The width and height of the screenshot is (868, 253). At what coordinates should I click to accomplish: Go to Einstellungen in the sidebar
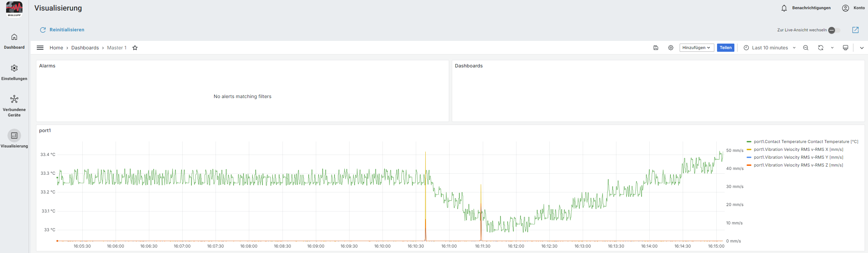[x=14, y=72]
